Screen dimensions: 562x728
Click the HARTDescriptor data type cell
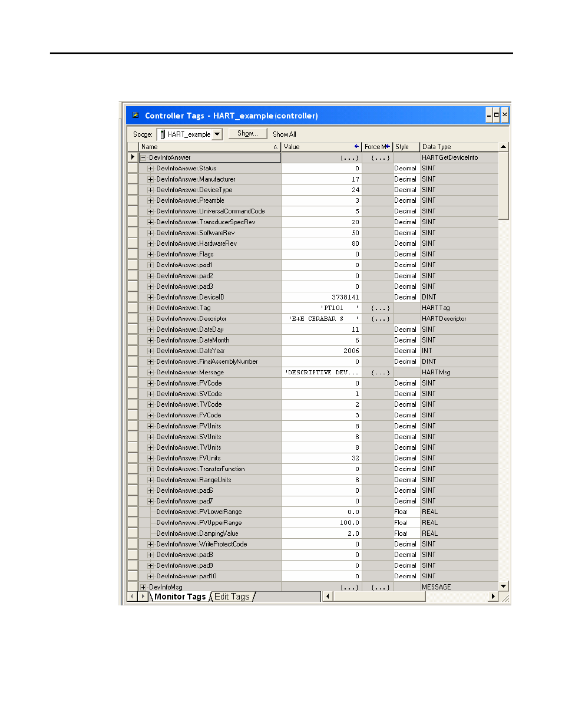point(458,319)
